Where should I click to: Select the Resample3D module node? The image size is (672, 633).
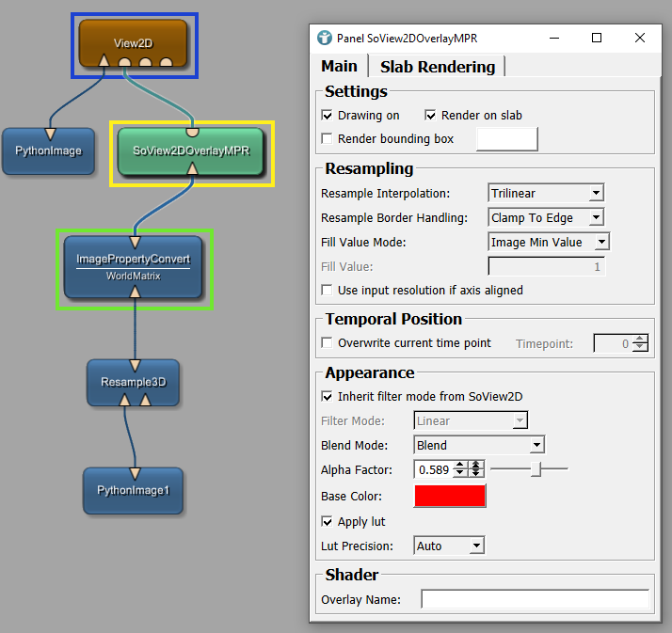click(x=133, y=383)
